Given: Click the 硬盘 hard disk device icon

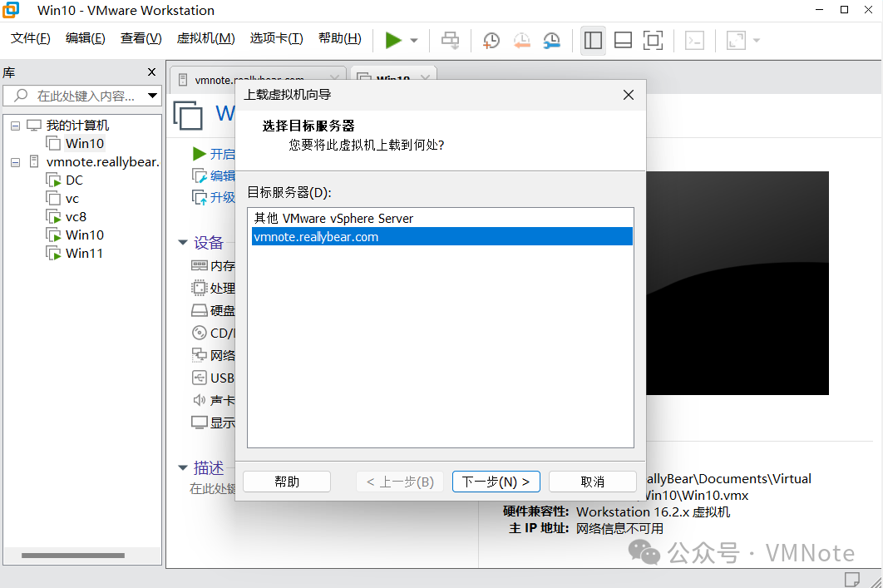Looking at the screenshot, I should pos(200,310).
